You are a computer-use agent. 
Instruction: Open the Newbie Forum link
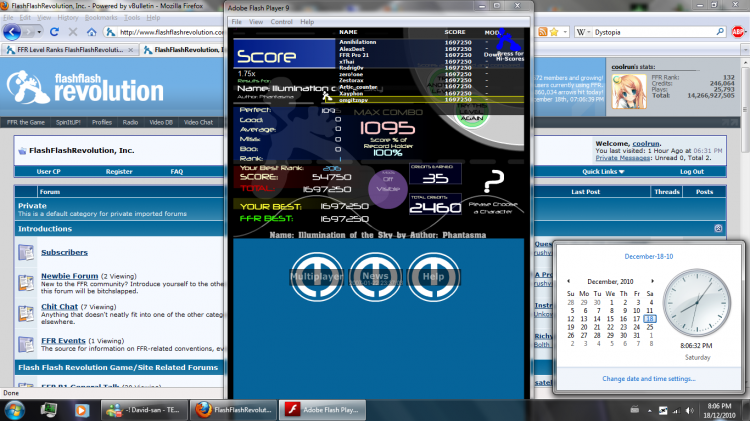pos(69,276)
